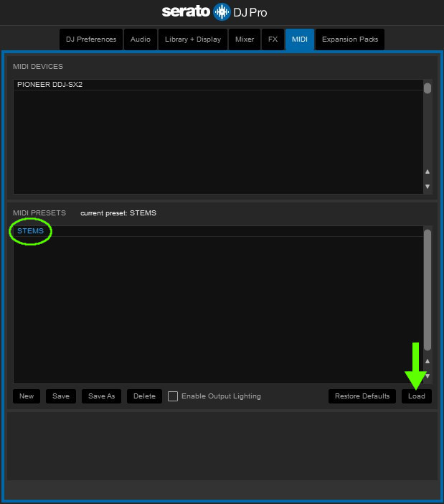The width and height of the screenshot is (444, 504).
Task: Select the MIDI tab
Action: coord(299,39)
